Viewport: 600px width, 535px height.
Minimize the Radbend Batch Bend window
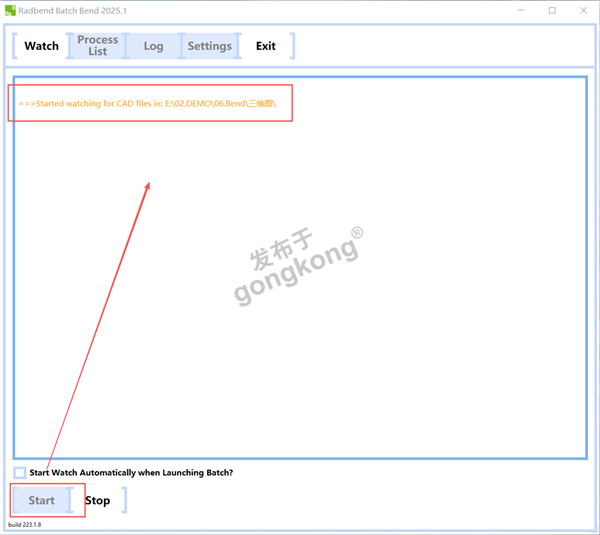pyautogui.click(x=521, y=10)
